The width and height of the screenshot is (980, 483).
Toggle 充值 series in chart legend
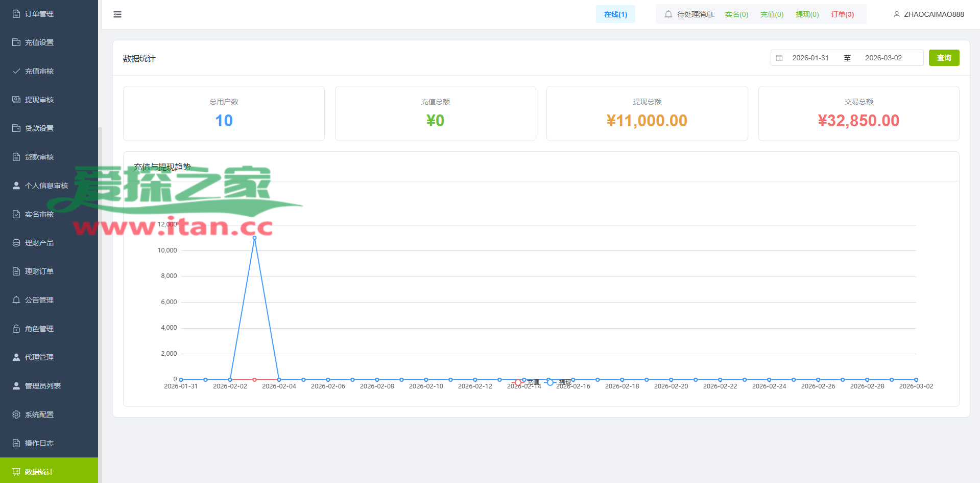point(525,382)
